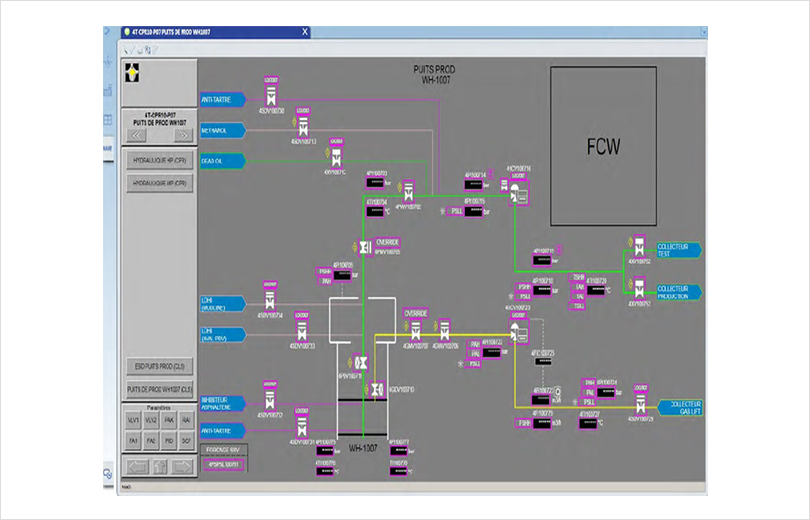This screenshot has height=520, width=810.
Task: Click the 'WH-1007' wellhead label
Action: (363, 448)
